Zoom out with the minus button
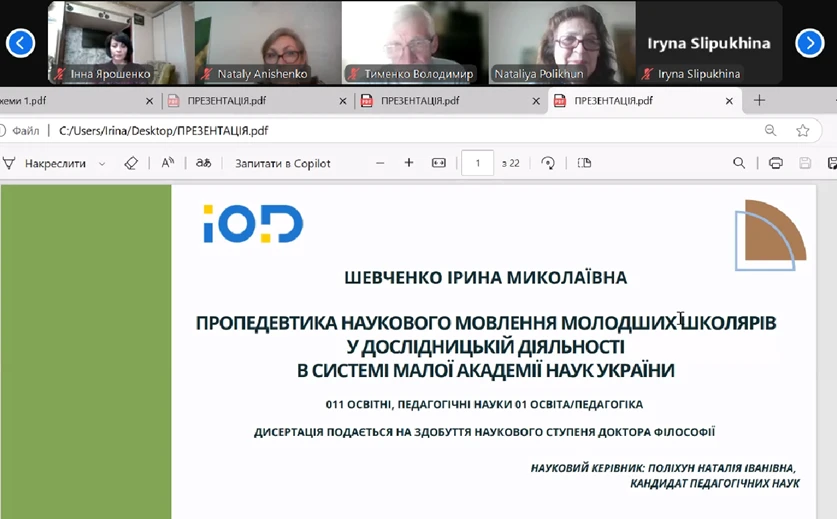The image size is (837, 519). tap(380, 163)
